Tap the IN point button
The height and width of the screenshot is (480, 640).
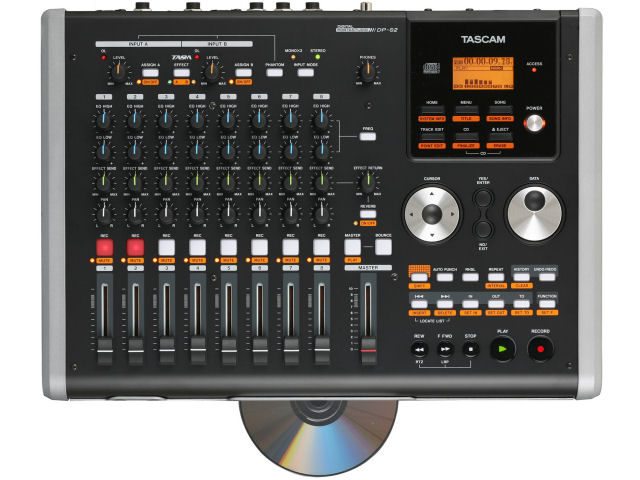(x=470, y=304)
